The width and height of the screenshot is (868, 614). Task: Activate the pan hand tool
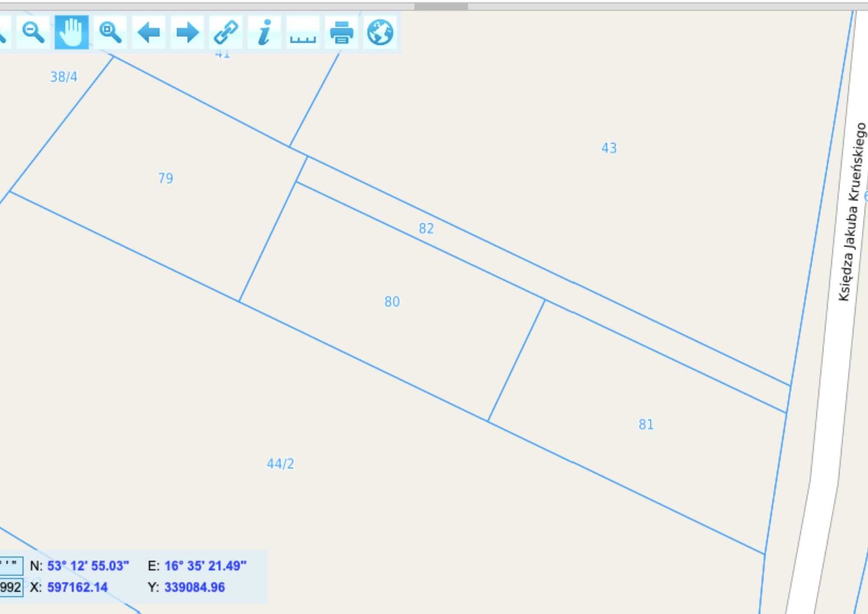click(x=72, y=33)
